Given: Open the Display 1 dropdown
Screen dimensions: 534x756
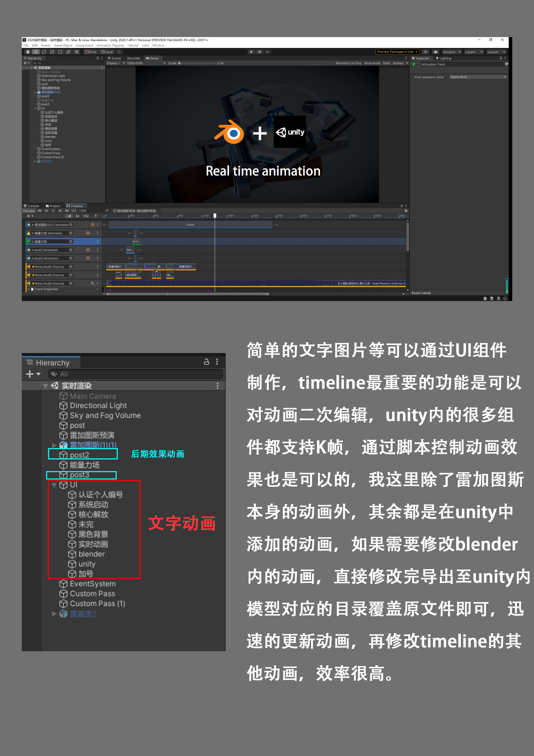Looking at the screenshot, I should [115, 63].
